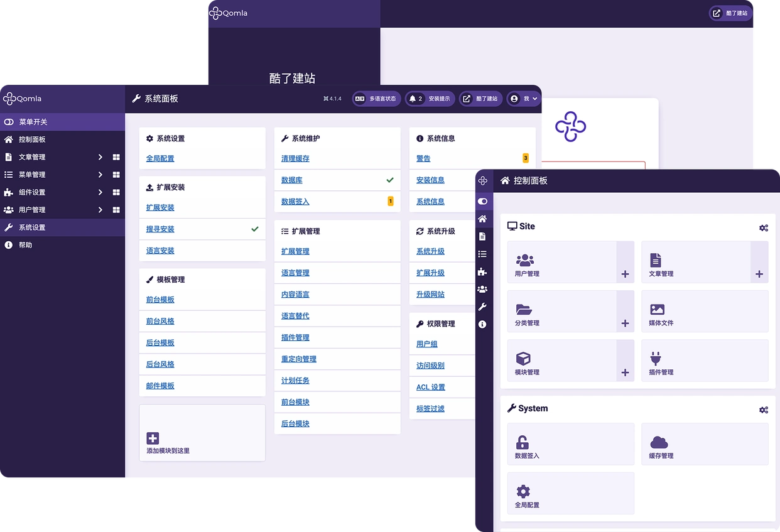780x532 pixels.
Task: Open the 清理缓存 link
Action: point(295,159)
